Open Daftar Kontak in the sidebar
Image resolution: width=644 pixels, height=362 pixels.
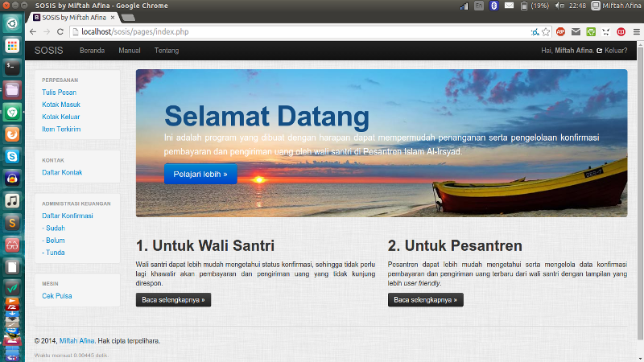[x=62, y=172]
